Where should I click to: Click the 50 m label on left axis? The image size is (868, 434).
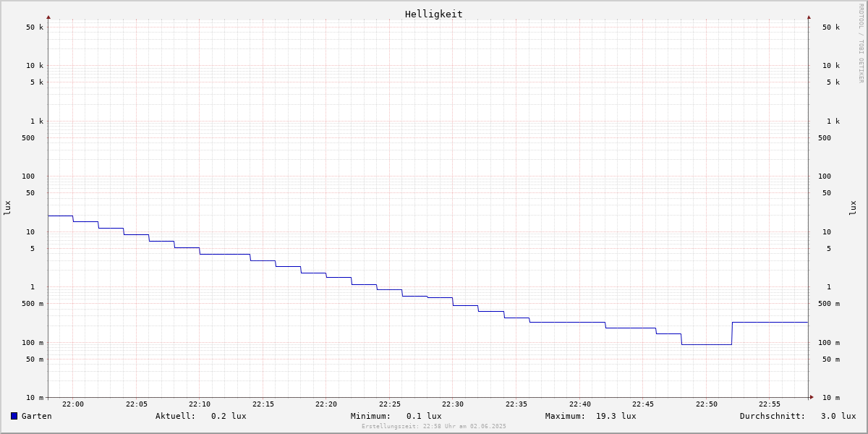click(35, 359)
